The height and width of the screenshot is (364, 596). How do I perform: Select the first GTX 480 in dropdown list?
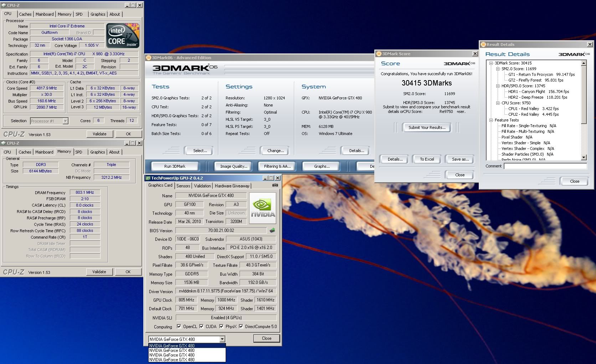pos(187,346)
